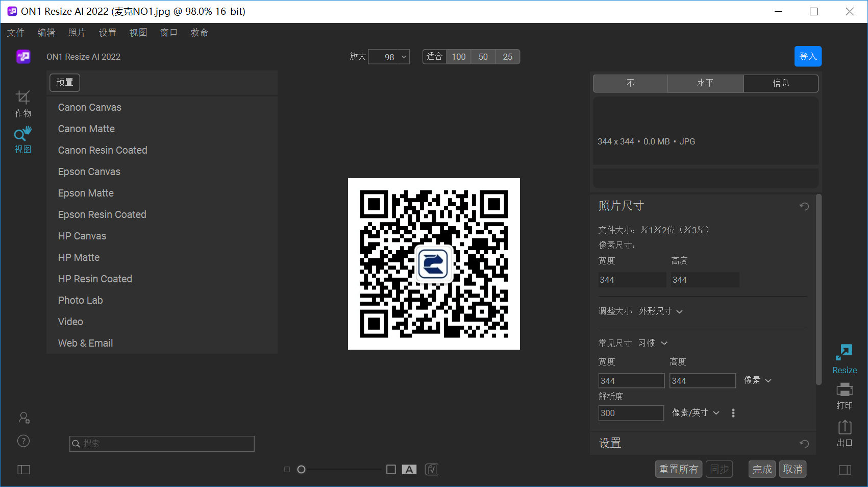Click the 预置 presets button
The image size is (868, 487).
(x=65, y=82)
